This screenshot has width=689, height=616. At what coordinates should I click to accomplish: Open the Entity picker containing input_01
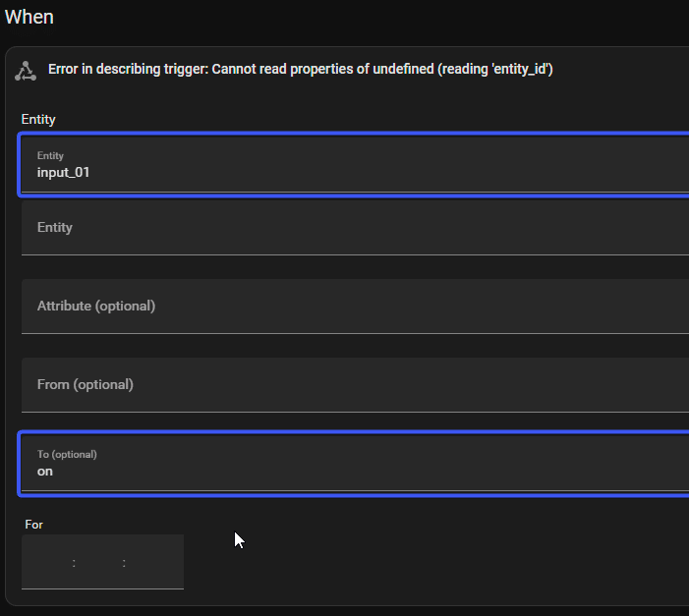[354, 164]
